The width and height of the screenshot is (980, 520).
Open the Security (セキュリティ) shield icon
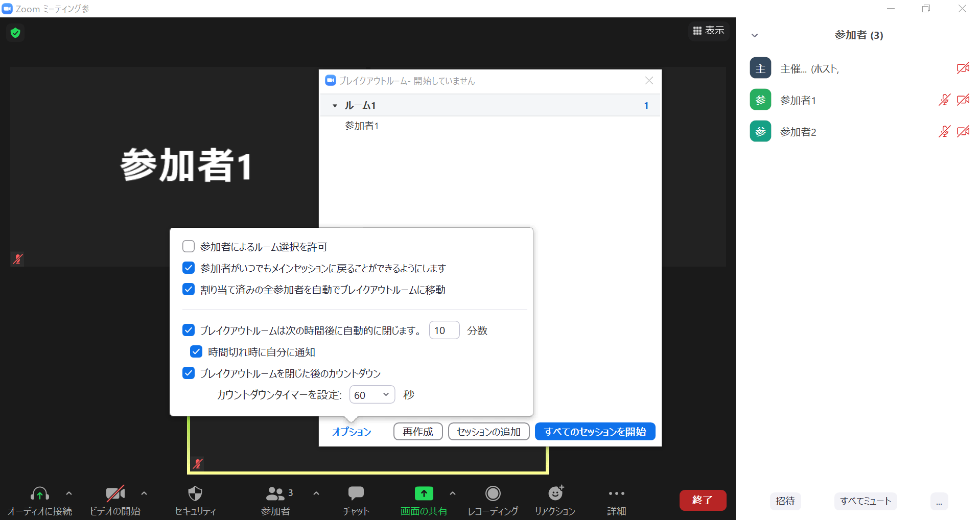195,494
